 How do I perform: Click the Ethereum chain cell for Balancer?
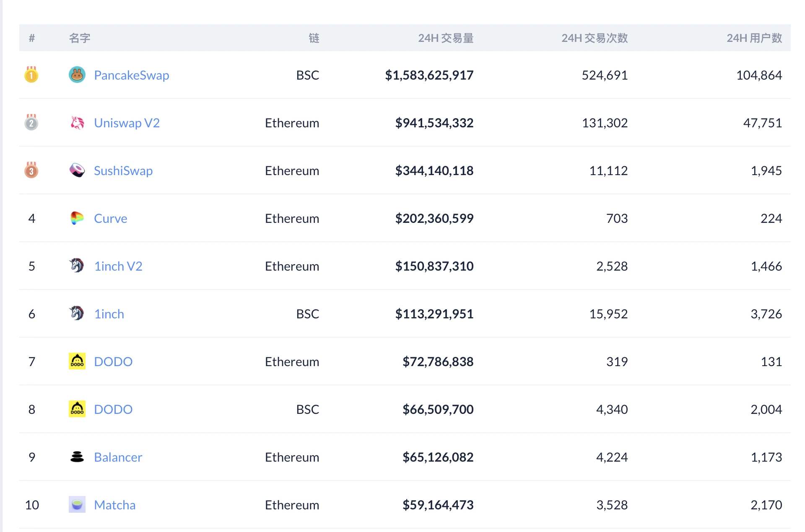point(292,457)
